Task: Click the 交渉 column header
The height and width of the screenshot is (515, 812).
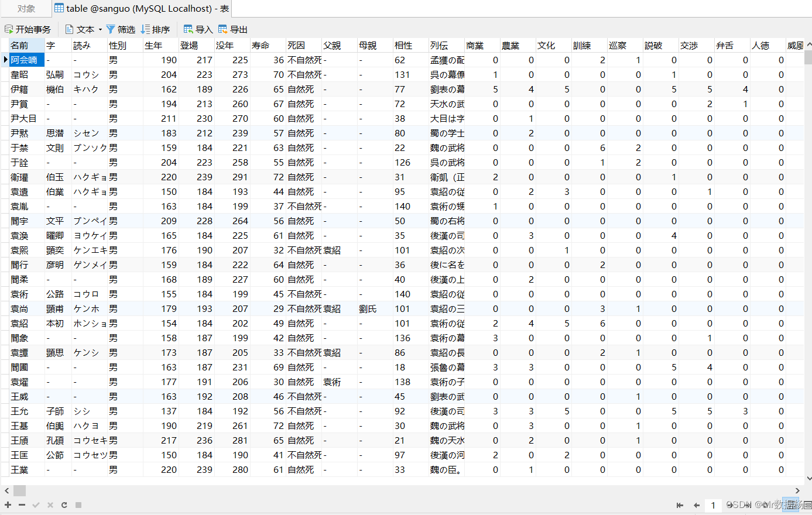Action: [x=697, y=45]
